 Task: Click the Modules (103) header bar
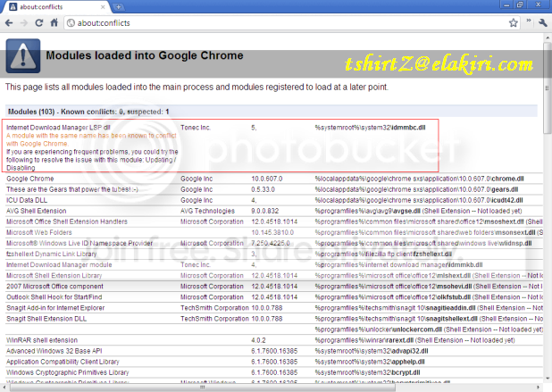[x=272, y=112]
